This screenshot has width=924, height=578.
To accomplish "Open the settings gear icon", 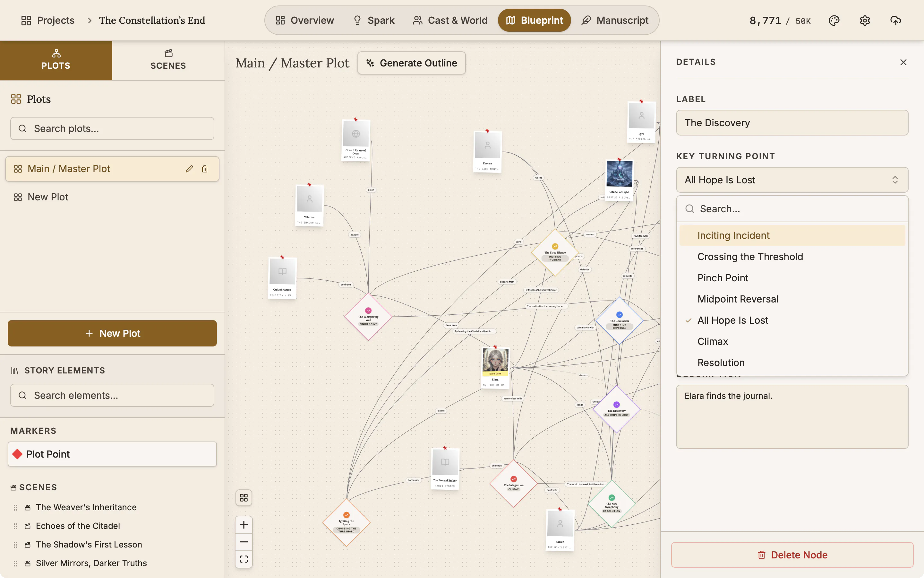I will point(865,20).
